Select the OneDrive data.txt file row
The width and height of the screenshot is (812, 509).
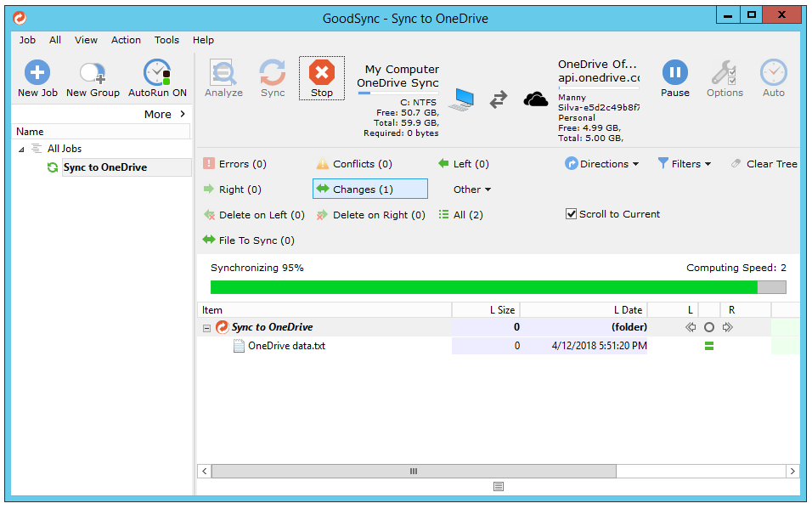pyautogui.click(x=286, y=346)
